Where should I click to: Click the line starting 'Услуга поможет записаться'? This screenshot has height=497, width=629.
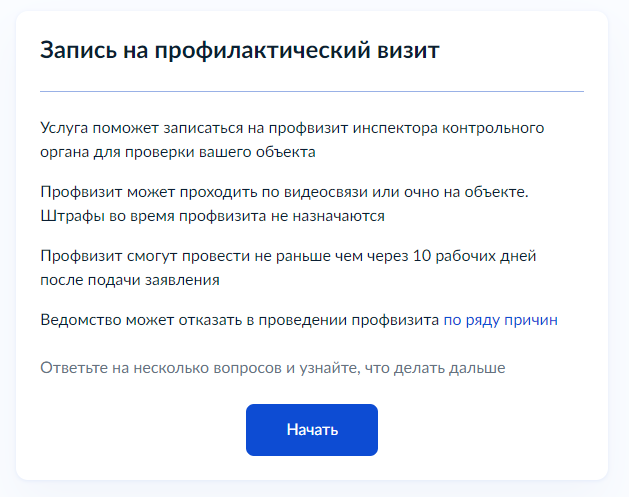coord(292,128)
